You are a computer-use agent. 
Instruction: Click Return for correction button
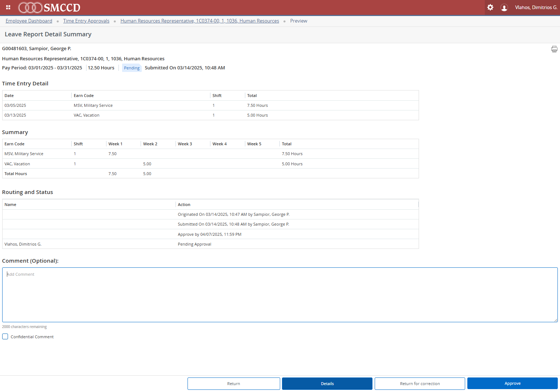420,384
